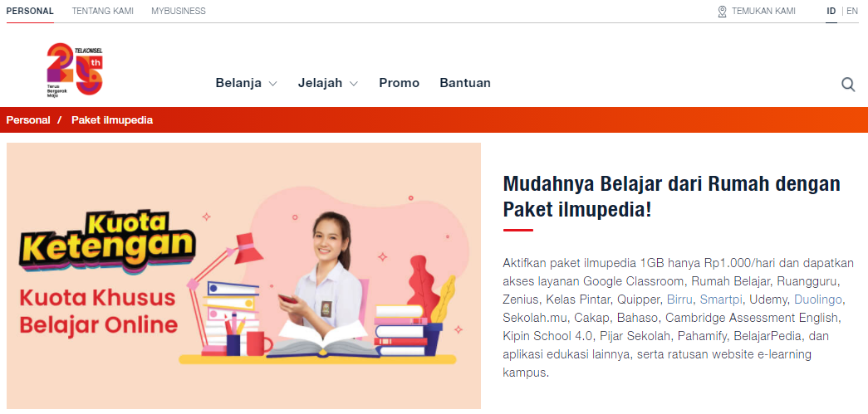Image resolution: width=868 pixels, height=414 pixels.
Task: Click the TEMUKAN KAMI link
Action: click(763, 11)
